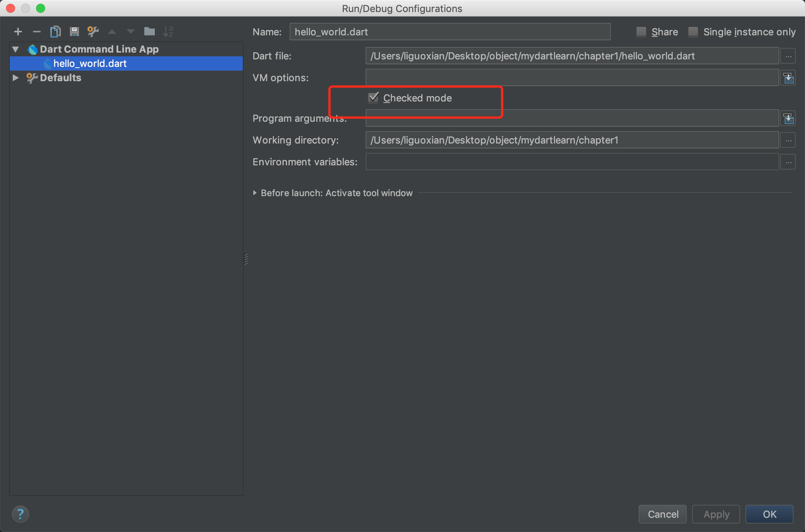The height and width of the screenshot is (532, 805).
Task: Enable the Share checkbox
Action: [641, 32]
